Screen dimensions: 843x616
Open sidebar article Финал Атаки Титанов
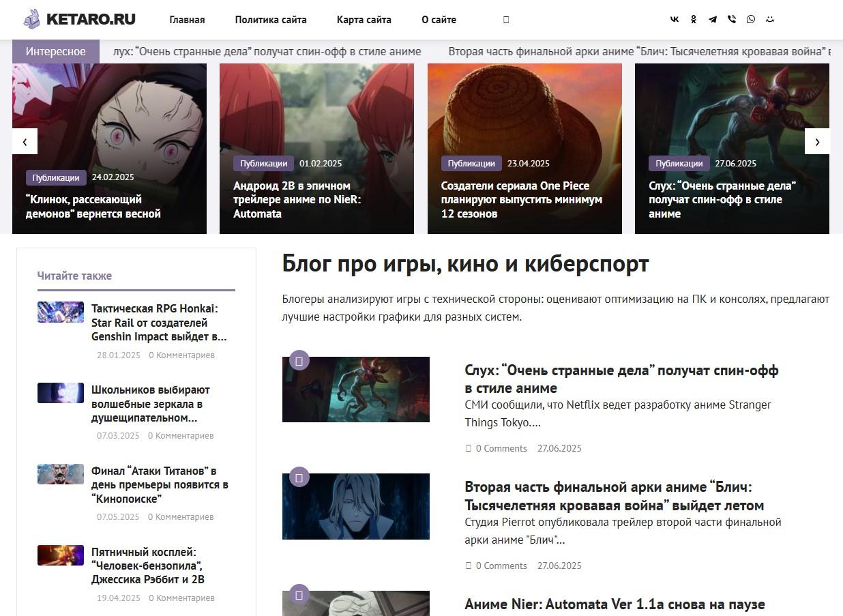click(160, 484)
